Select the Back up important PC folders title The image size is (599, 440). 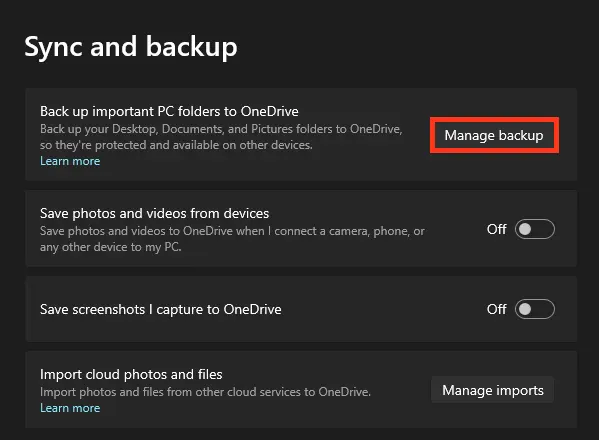click(169, 112)
